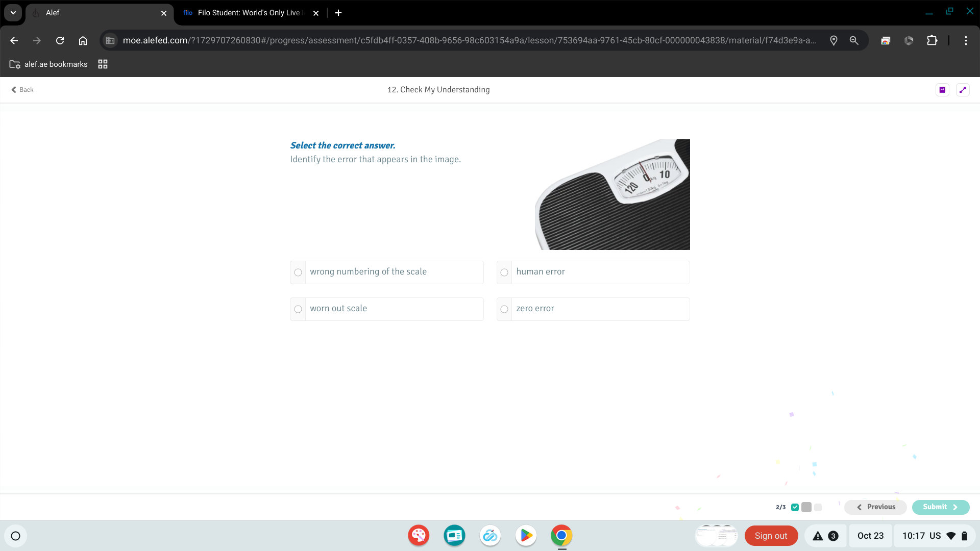
Task: Select the 'zero error' radio option
Action: 504,309
